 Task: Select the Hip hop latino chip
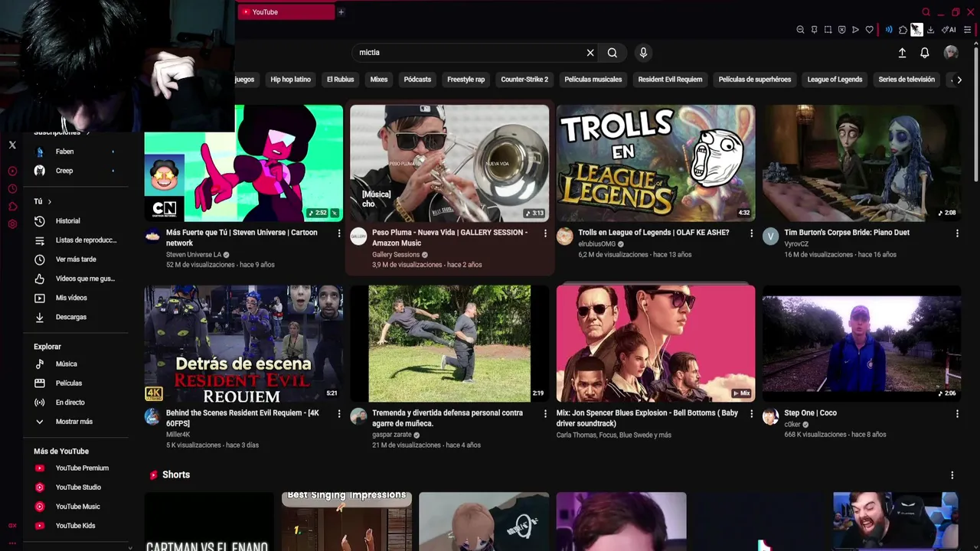tap(290, 80)
